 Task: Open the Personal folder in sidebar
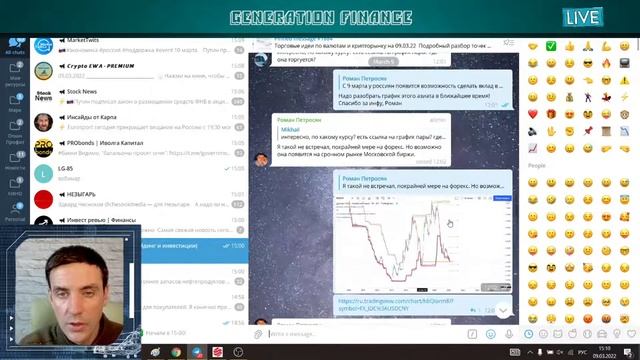[15, 212]
